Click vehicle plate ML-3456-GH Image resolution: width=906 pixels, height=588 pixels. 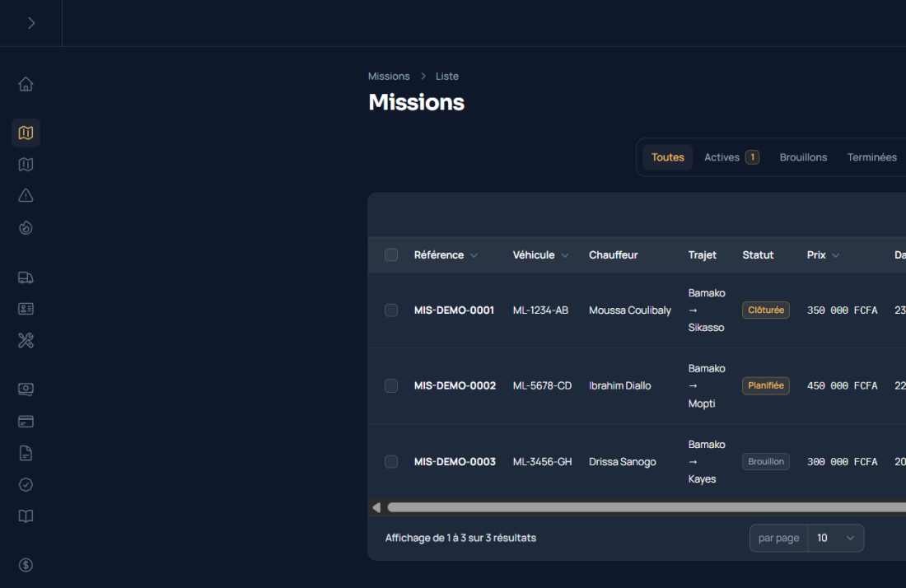[542, 461]
